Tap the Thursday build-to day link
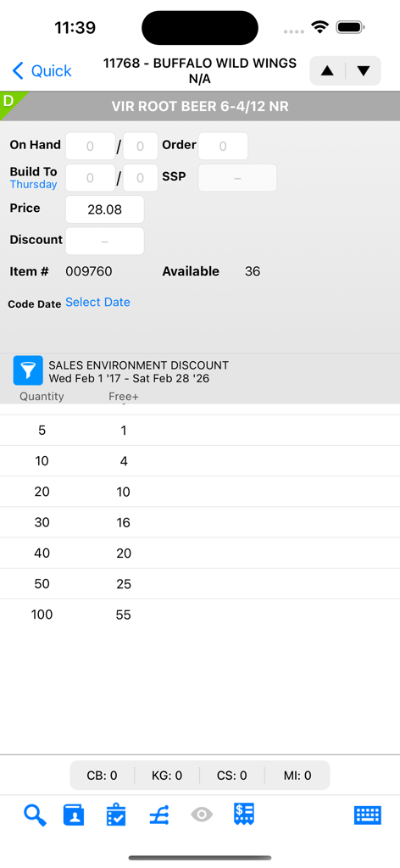This screenshot has width=400, height=868. click(33, 185)
